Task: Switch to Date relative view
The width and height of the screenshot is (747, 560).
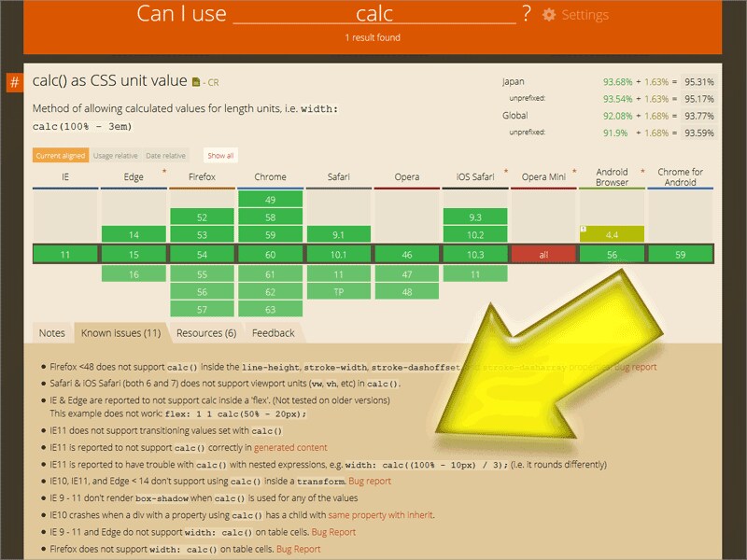Action: point(165,156)
